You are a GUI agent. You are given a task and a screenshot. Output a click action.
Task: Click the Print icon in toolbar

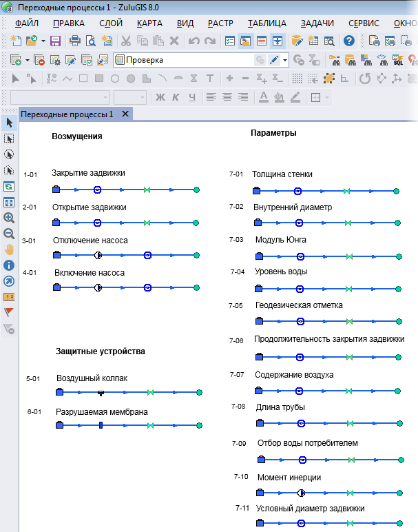click(x=76, y=41)
